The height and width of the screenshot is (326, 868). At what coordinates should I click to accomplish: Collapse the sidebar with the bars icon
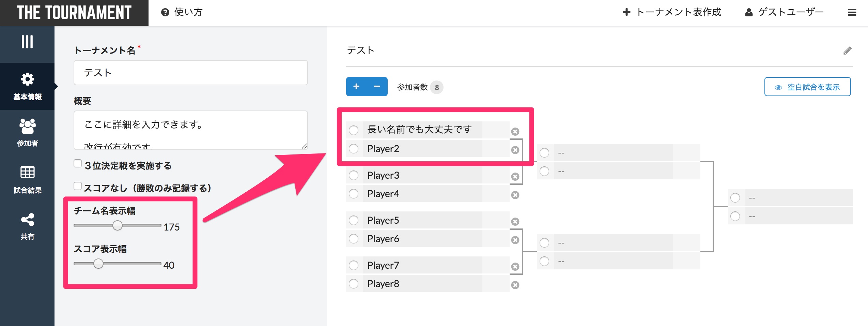pyautogui.click(x=27, y=41)
